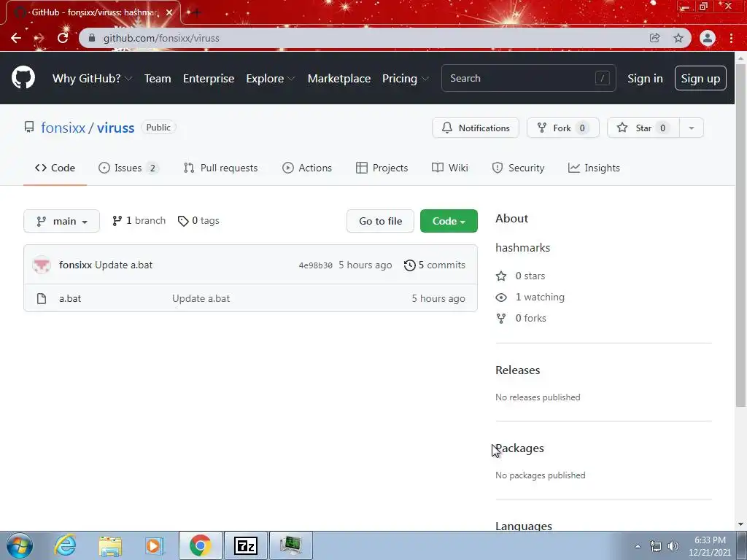Click the vertical page scrollbar thumb
Screen dimensions: 747x560
click(x=740, y=236)
